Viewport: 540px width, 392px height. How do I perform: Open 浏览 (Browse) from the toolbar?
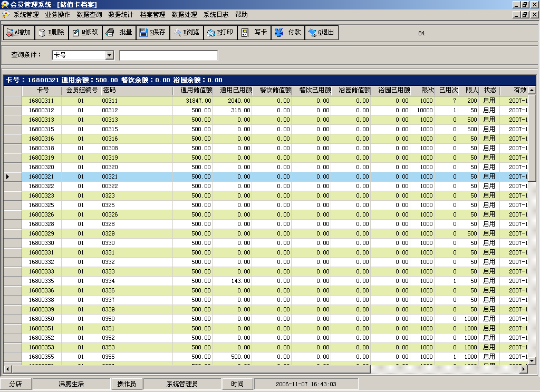[x=186, y=33]
